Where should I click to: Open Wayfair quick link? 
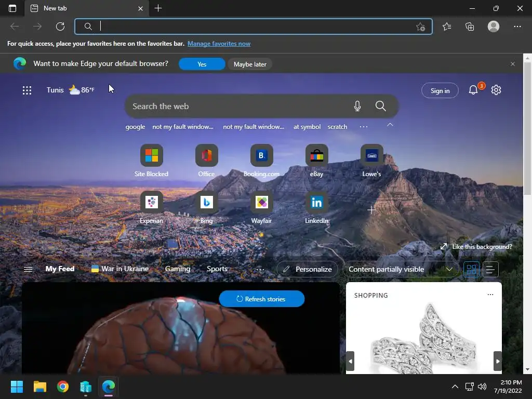click(262, 207)
